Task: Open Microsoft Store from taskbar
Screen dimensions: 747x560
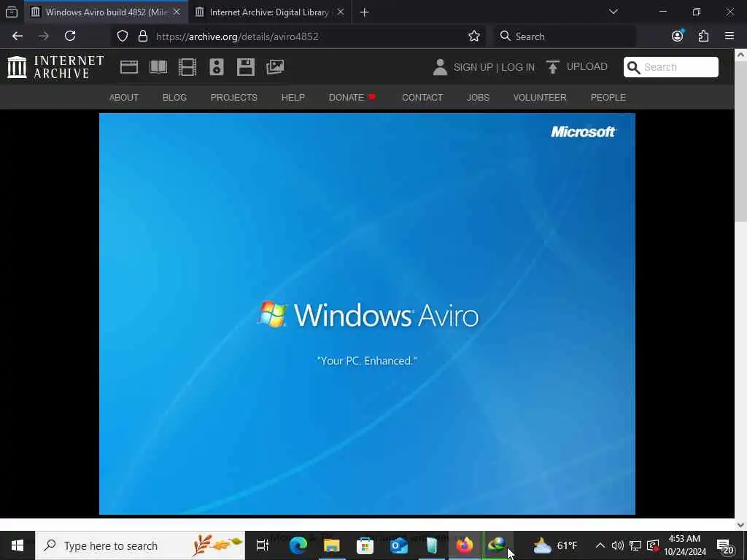Action: 365,545
